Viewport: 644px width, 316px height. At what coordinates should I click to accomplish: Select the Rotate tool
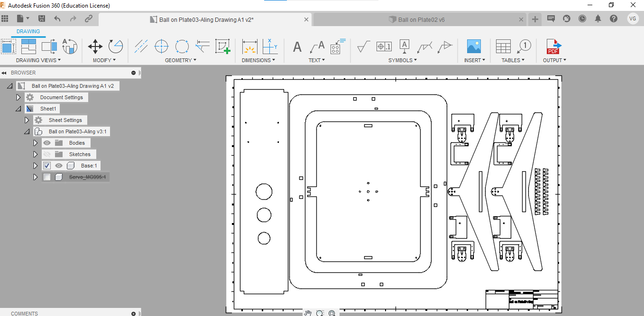click(x=115, y=46)
